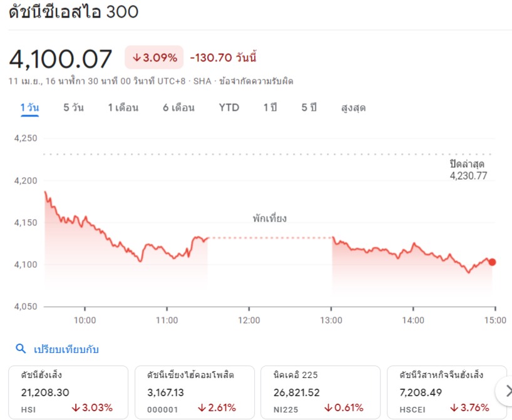Click the เปรียบเทียบกับ compare link
512x420 pixels.
tap(66, 349)
